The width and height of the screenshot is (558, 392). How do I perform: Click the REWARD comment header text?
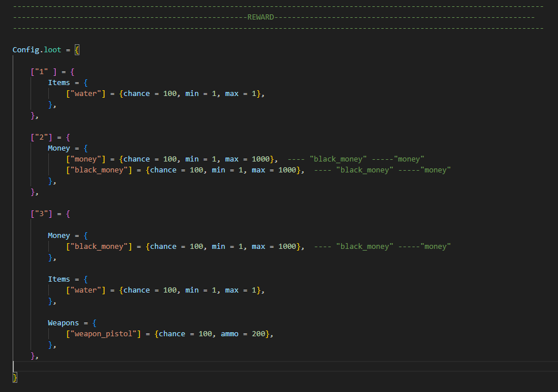pyautogui.click(x=261, y=17)
